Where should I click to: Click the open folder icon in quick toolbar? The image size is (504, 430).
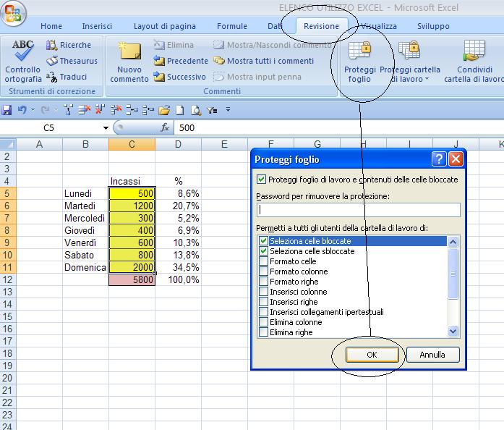pos(164,111)
